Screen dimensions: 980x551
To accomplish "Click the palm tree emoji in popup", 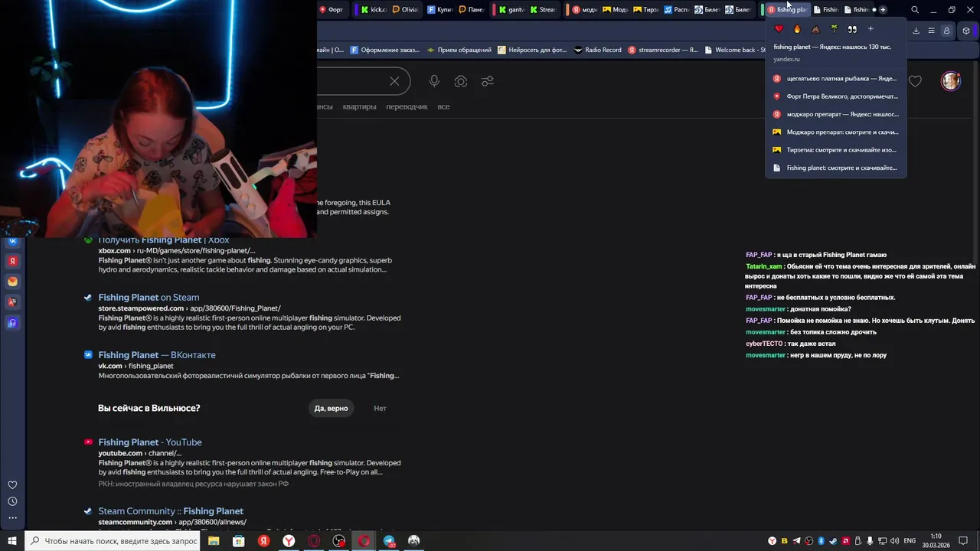I will click(x=834, y=29).
